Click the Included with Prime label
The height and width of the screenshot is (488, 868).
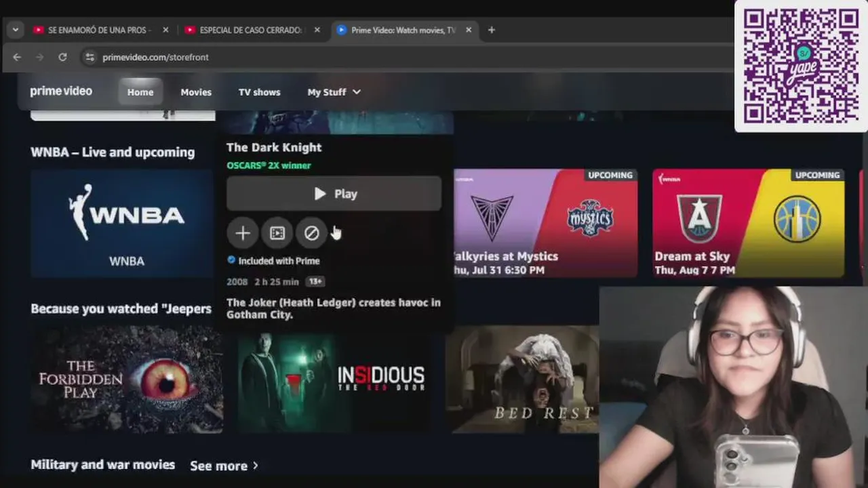273,261
